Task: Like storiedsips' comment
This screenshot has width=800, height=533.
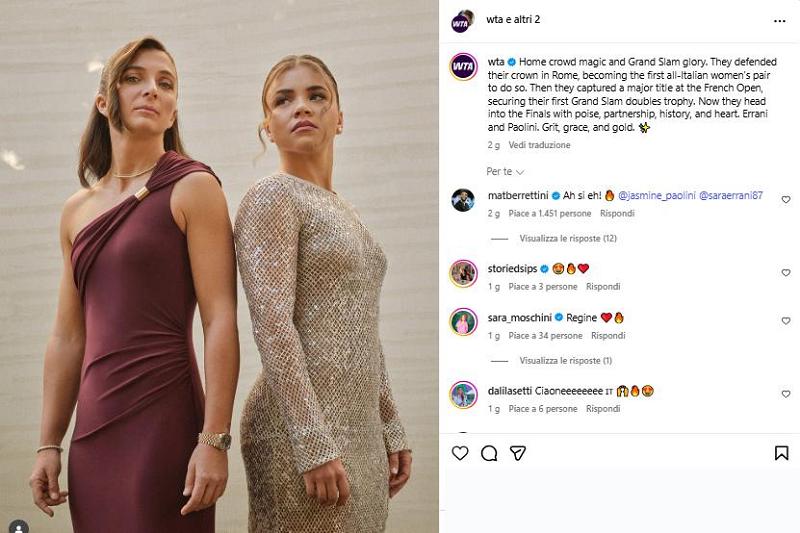Action: tap(785, 273)
